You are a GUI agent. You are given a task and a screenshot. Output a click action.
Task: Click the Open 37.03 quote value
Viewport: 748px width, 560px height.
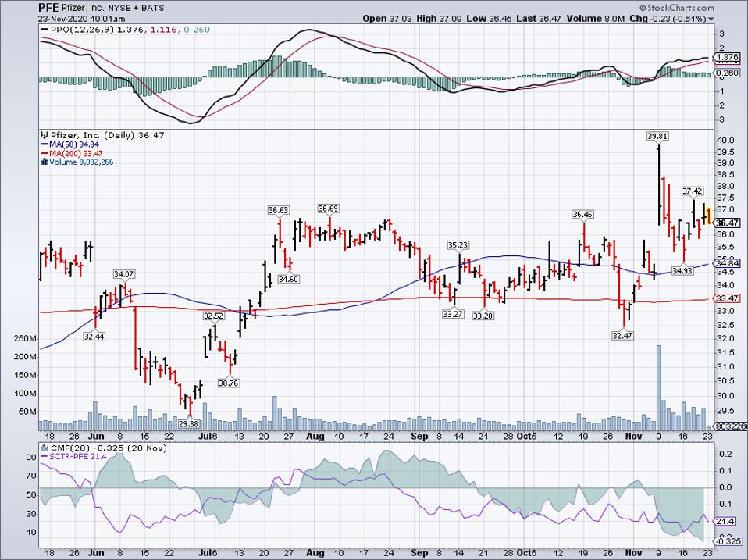coord(386,19)
